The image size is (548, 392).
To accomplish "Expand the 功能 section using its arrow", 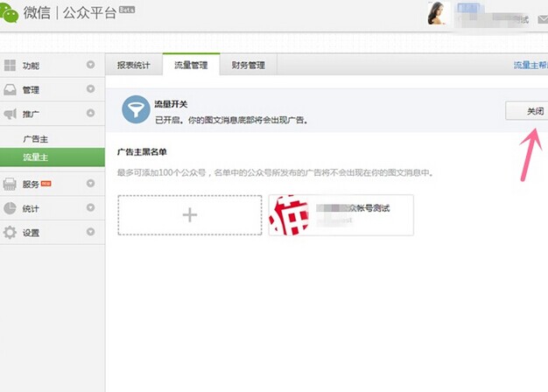I will [91, 66].
